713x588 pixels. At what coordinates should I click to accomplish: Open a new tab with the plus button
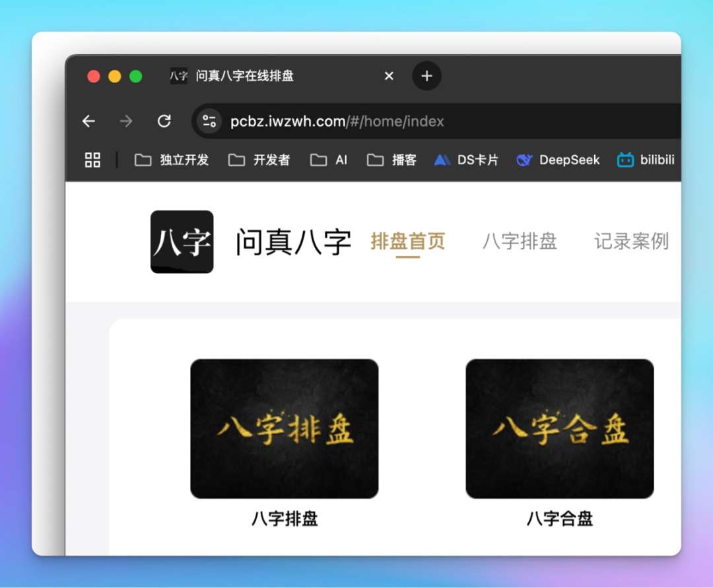426,76
